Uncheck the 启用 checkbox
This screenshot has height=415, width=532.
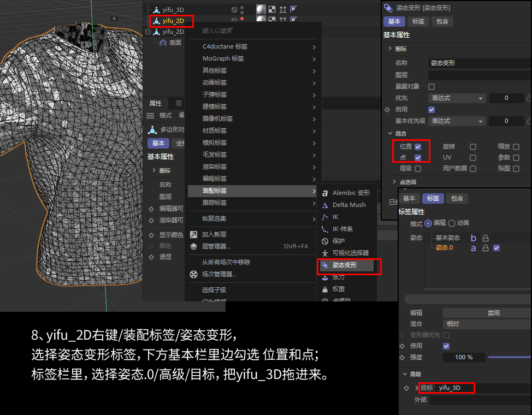431,109
